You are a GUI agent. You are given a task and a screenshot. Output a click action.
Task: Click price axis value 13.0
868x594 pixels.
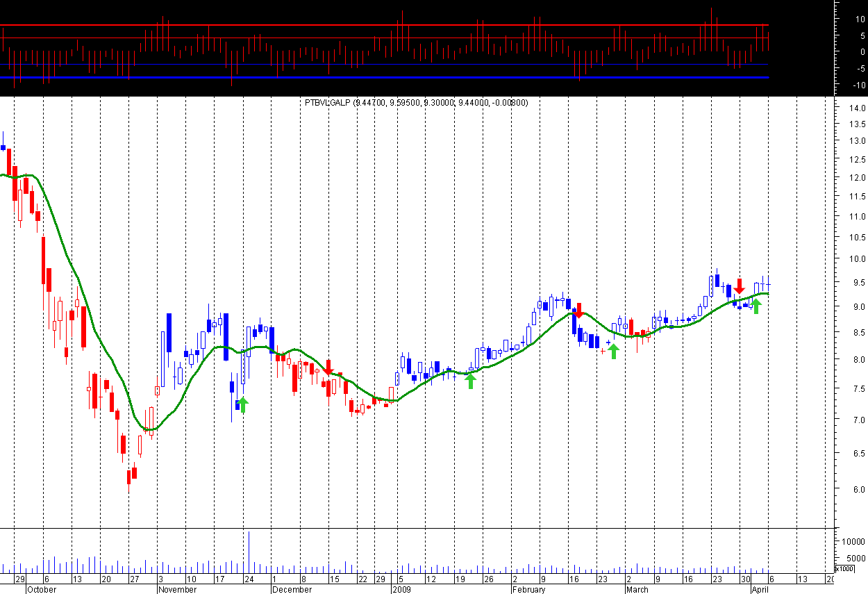tap(856, 141)
